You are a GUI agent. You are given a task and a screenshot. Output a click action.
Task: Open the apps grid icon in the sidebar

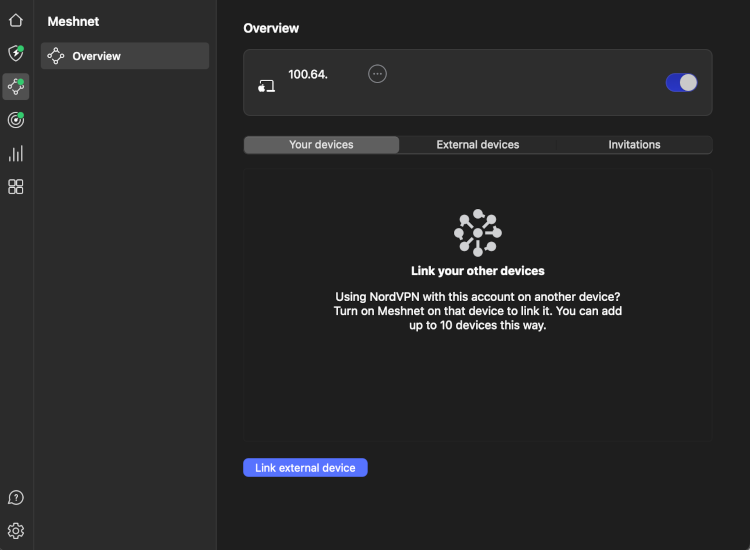click(x=16, y=187)
